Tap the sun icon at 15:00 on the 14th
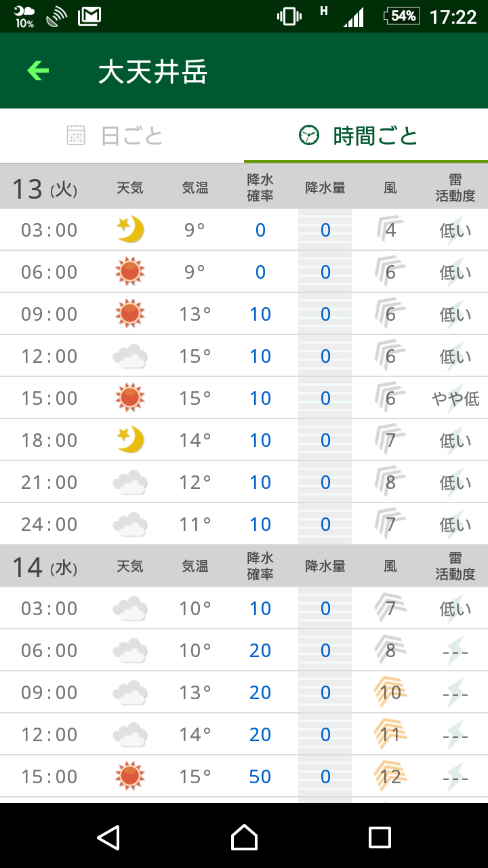This screenshot has height=868, width=488. coord(130,776)
